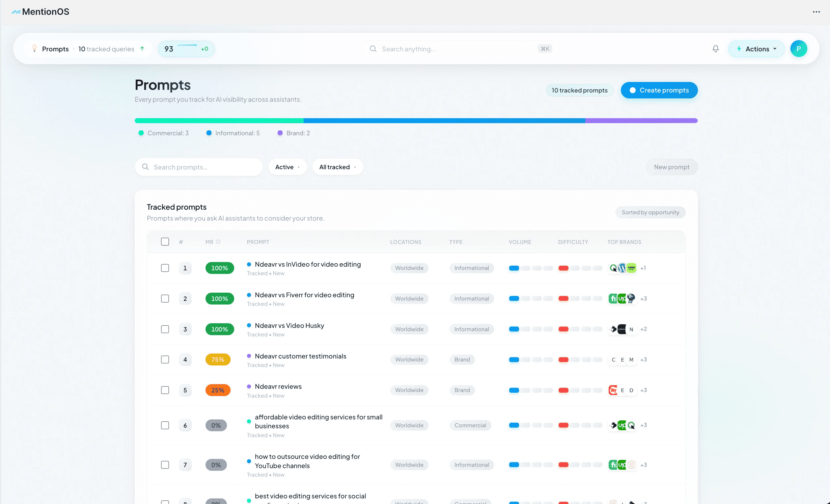Click the Informational: 5 legend item

tap(233, 133)
